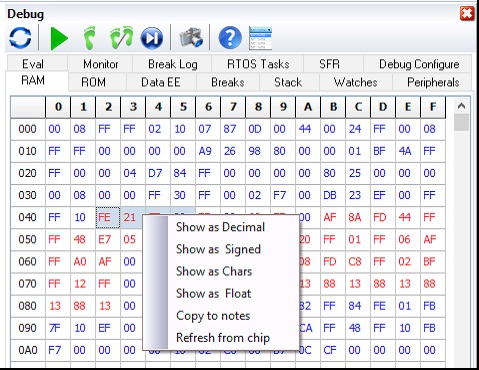Open the Watches tab
The width and height of the screenshot is (479, 370).
tap(355, 82)
